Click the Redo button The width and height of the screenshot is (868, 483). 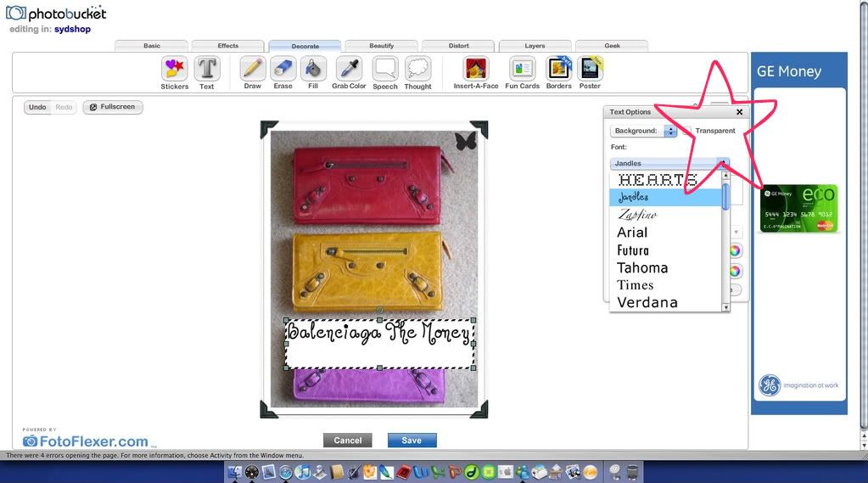64,107
